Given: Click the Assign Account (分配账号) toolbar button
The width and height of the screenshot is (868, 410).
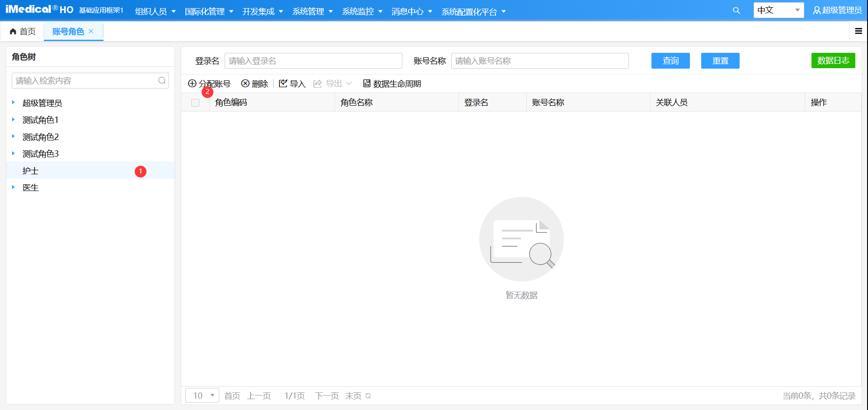Looking at the screenshot, I should (x=210, y=84).
